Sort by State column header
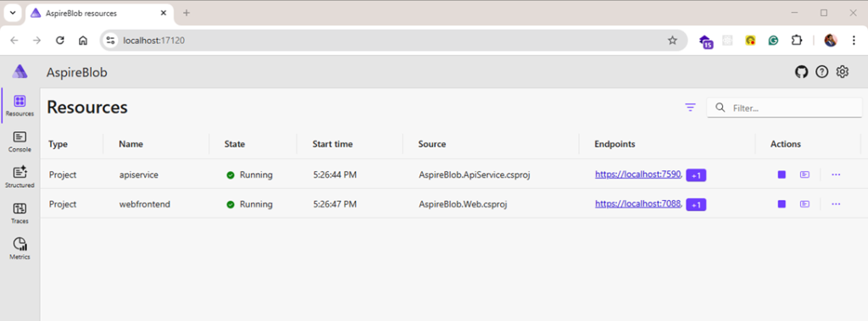Image resolution: width=868 pixels, height=321 pixels. click(235, 144)
